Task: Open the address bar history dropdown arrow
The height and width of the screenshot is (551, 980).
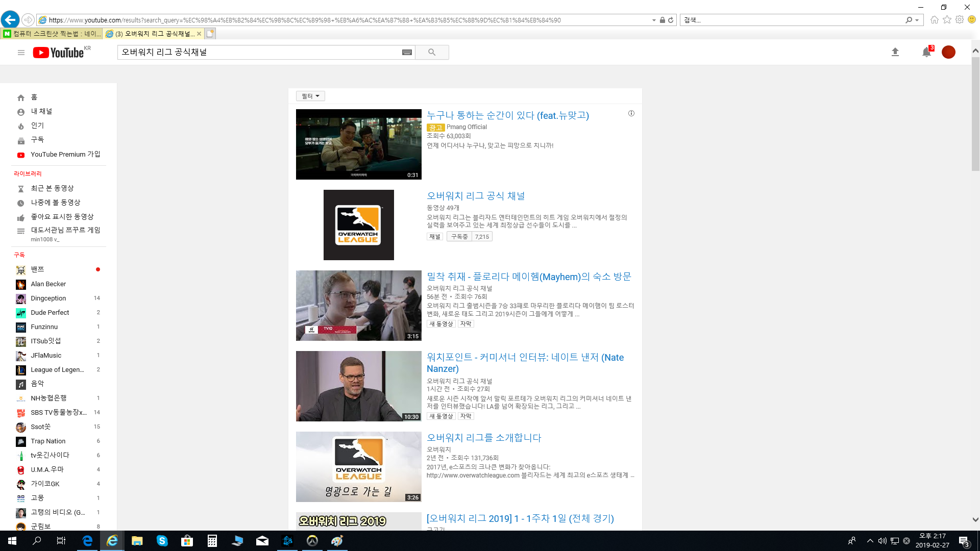Action: (x=654, y=20)
